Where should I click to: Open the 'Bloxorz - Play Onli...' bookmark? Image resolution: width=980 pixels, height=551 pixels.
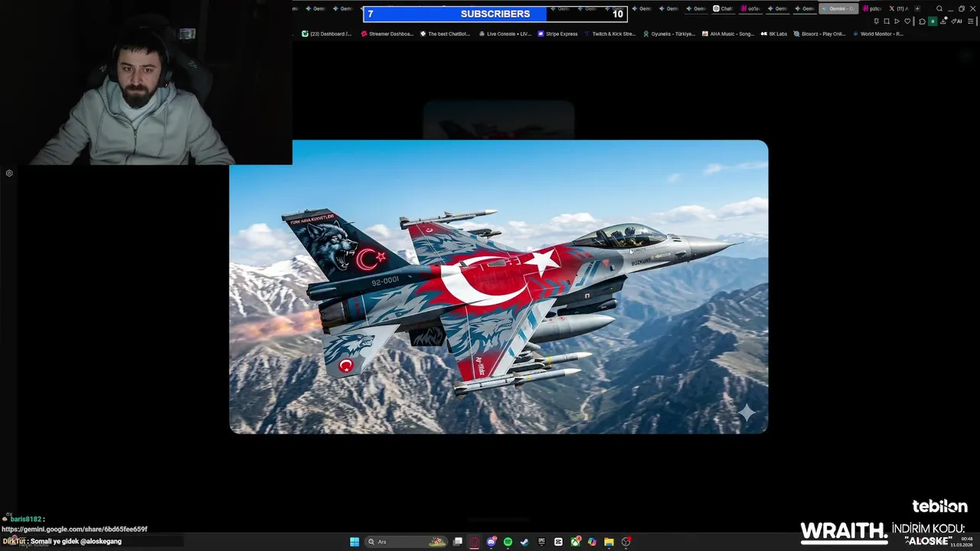point(819,34)
